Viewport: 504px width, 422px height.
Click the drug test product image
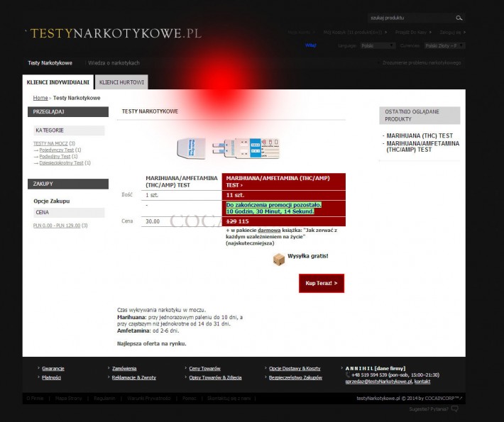tap(228, 148)
